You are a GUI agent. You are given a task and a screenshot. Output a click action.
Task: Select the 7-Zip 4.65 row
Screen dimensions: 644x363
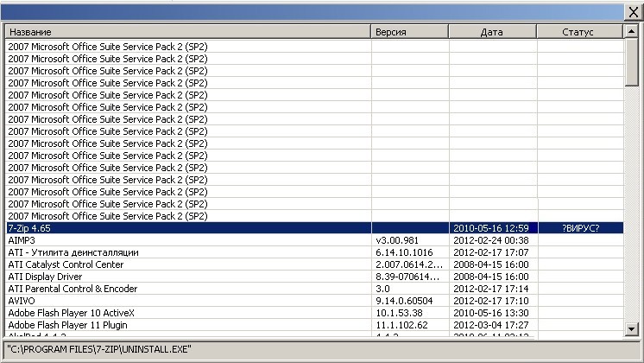click(x=314, y=228)
